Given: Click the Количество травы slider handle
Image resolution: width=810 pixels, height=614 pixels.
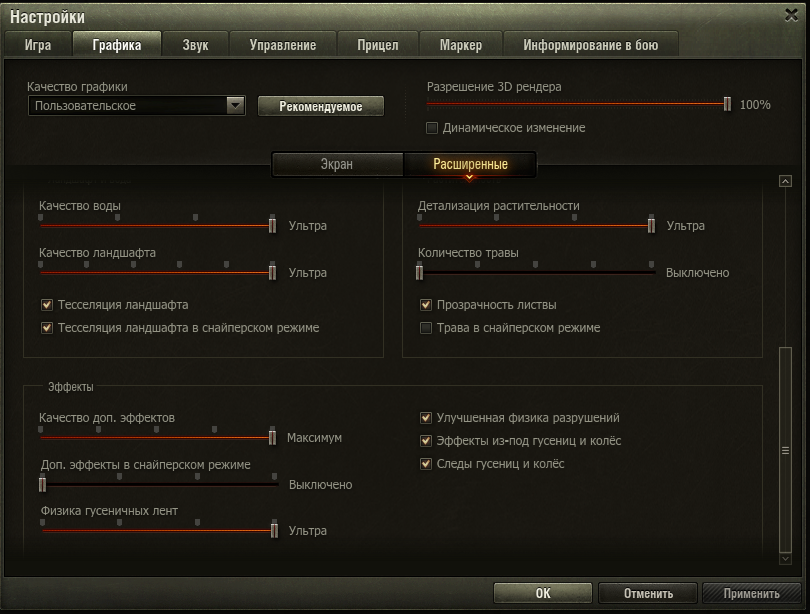Looking at the screenshot, I should coord(419,272).
